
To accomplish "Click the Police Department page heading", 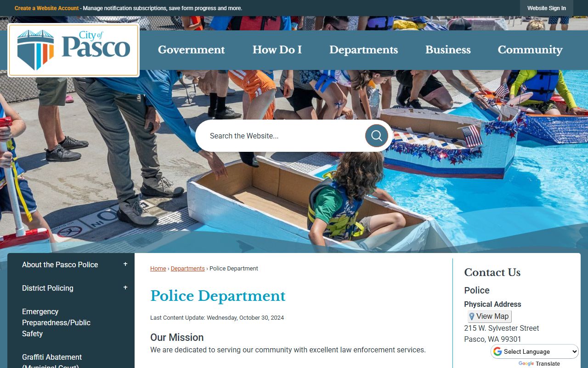I will coord(218,296).
